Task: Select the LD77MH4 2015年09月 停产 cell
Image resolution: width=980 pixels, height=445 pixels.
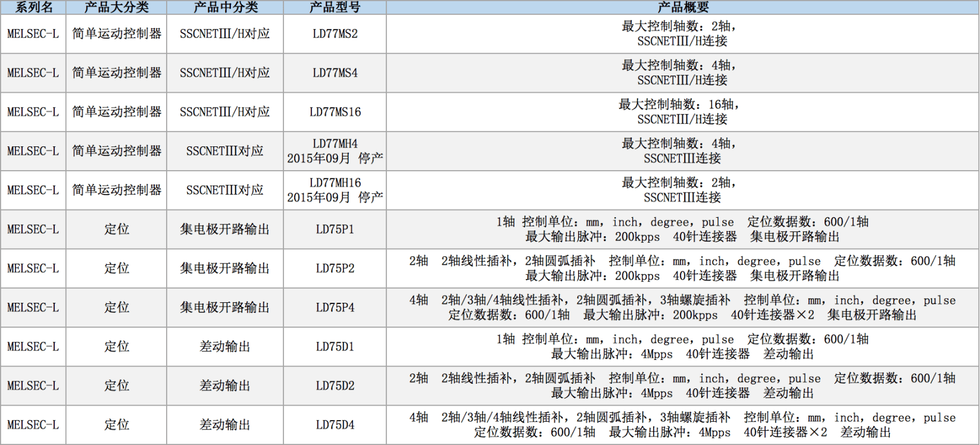Action: pyautogui.click(x=335, y=151)
